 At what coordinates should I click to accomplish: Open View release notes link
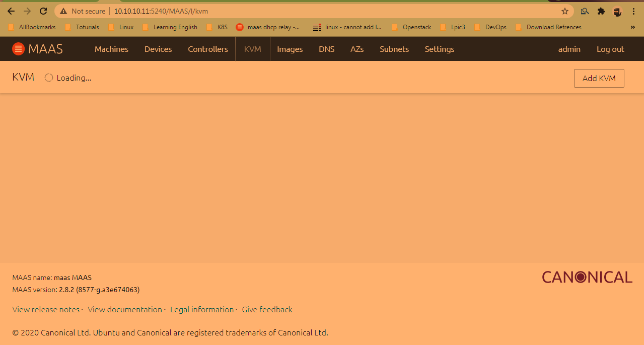point(46,309)
